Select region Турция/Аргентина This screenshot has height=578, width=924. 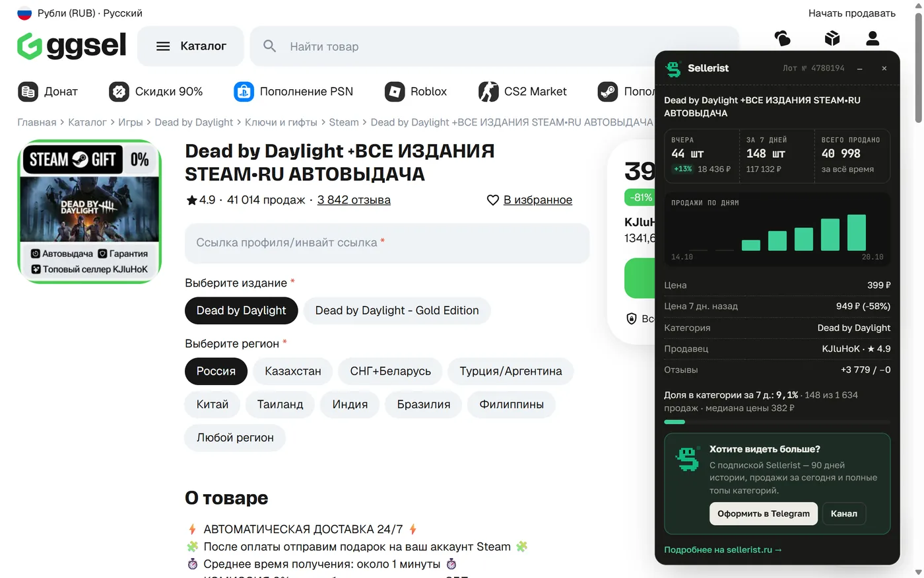(511, 371)
